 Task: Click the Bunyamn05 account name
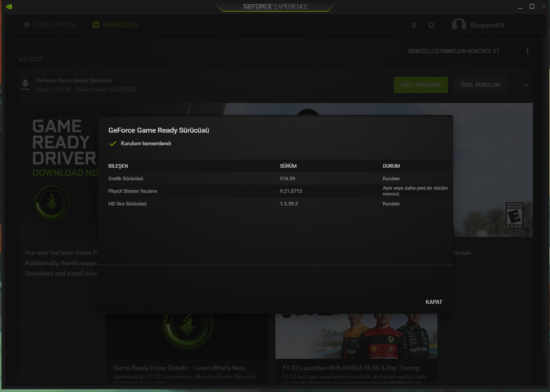487,25
